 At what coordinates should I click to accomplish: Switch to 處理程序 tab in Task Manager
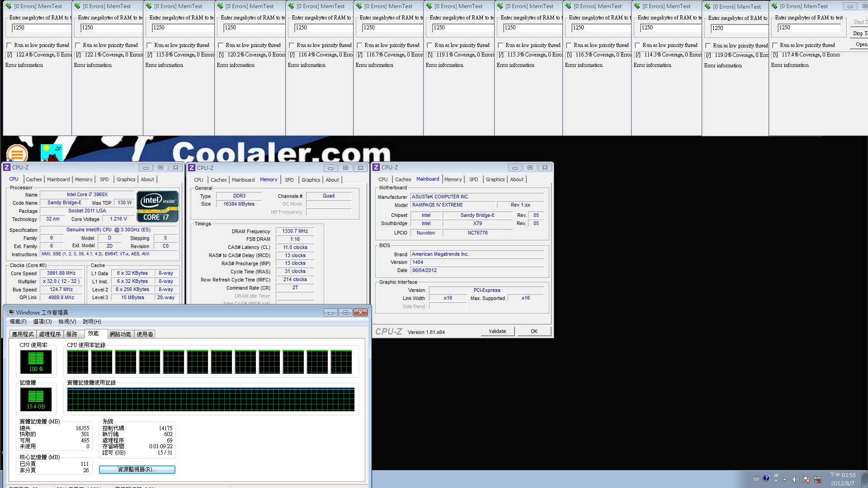(50, 334)
